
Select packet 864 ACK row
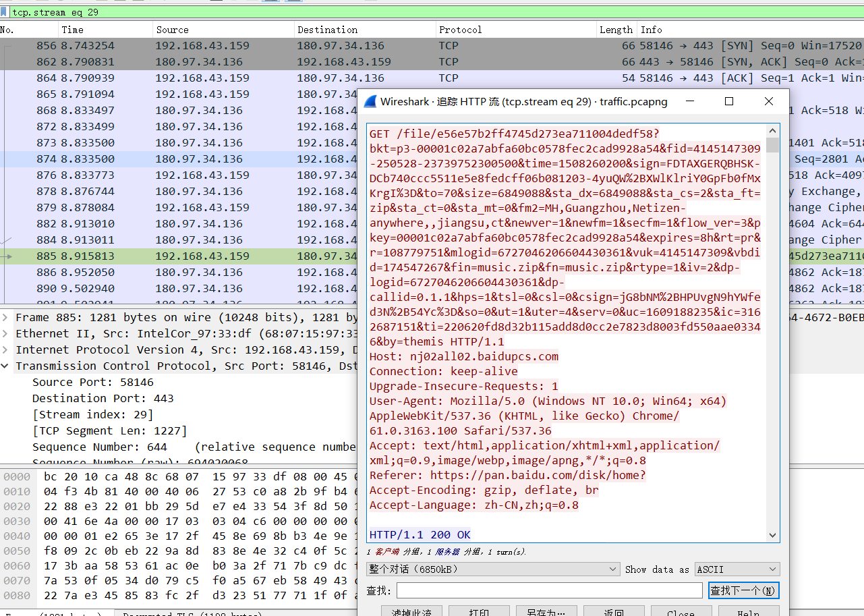pos(432,78)
